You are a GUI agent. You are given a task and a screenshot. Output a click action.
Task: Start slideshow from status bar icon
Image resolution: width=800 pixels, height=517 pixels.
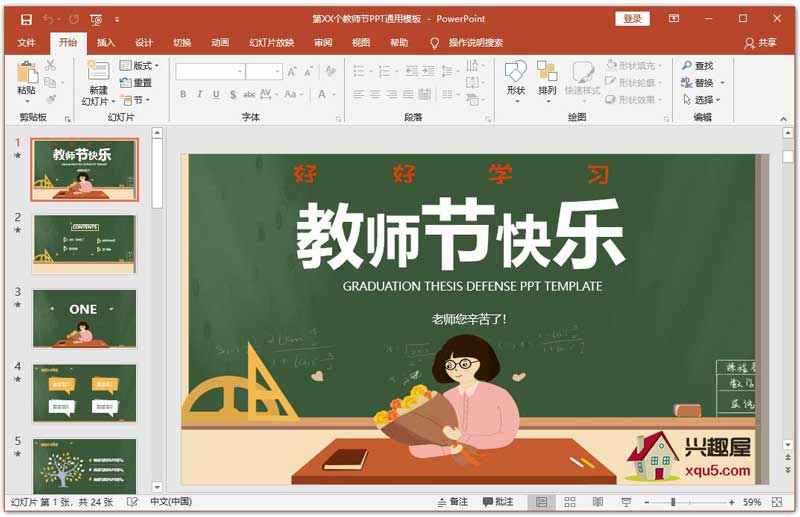click(x=626, y=502)
